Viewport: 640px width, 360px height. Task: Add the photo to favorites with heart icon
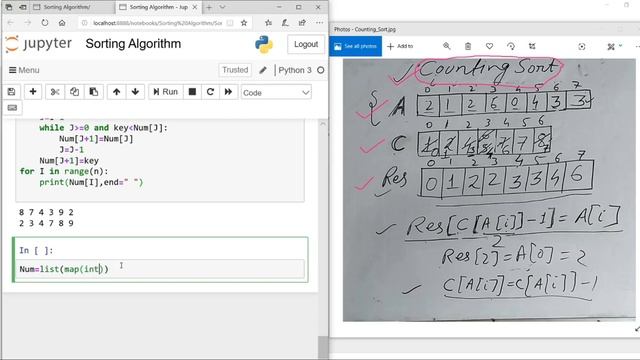pyautogui.click(x=489, y=46)
